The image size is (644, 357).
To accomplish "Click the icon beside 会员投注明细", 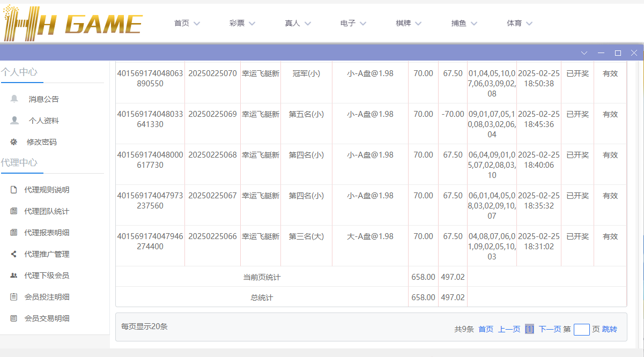I will 14,297.
